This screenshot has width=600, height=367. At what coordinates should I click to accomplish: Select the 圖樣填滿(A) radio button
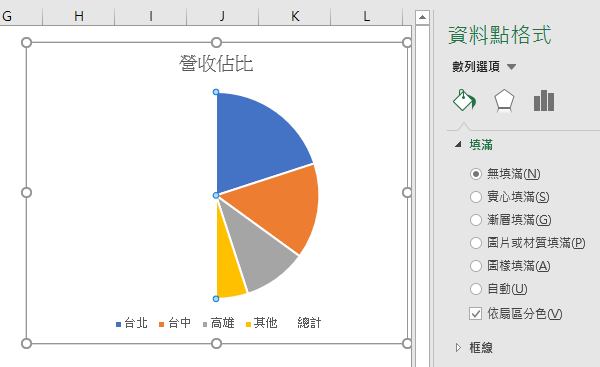pyautogui.click(x=476, y=266)
